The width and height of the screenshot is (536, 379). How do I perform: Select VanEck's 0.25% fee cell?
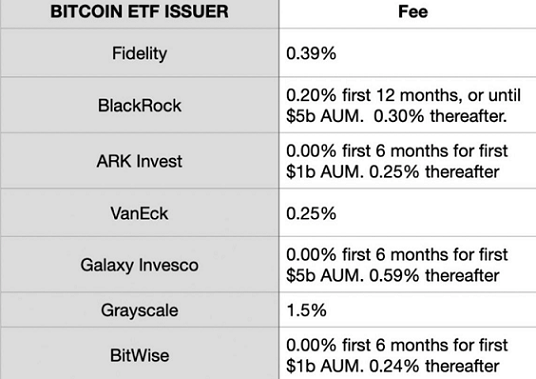click(407, 213)
